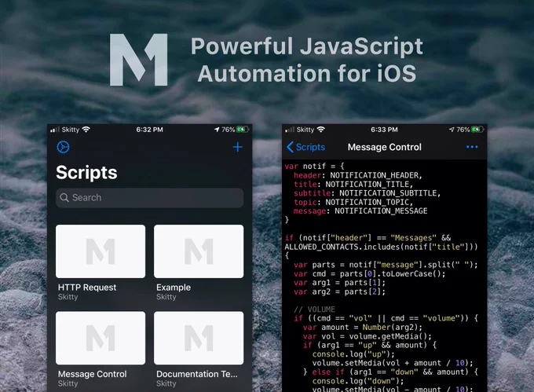534x392 pixels.
Task: Click Wi-Fi icon in left phone status bar
Action: [x=86, y=130]
